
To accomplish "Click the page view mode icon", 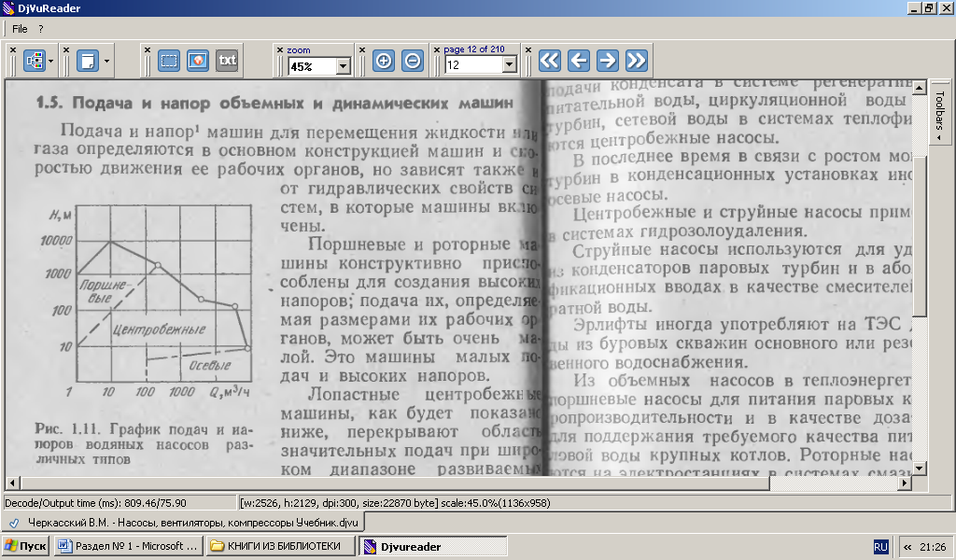I will tap(88, 61).
